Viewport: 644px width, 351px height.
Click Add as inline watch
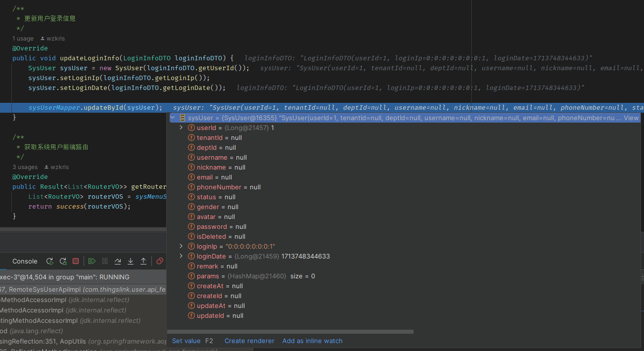click(x=312, y=341)
